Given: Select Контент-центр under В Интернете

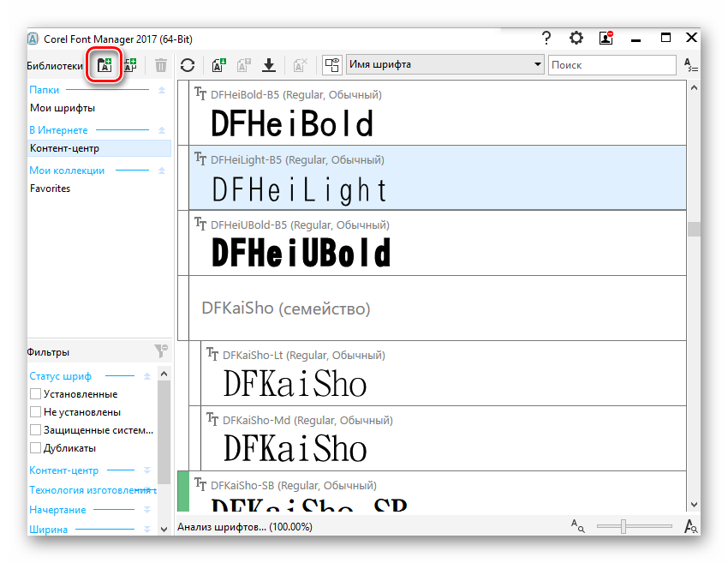Looking at the screenshot, I should pyautogui.click(x=99, y=148).
